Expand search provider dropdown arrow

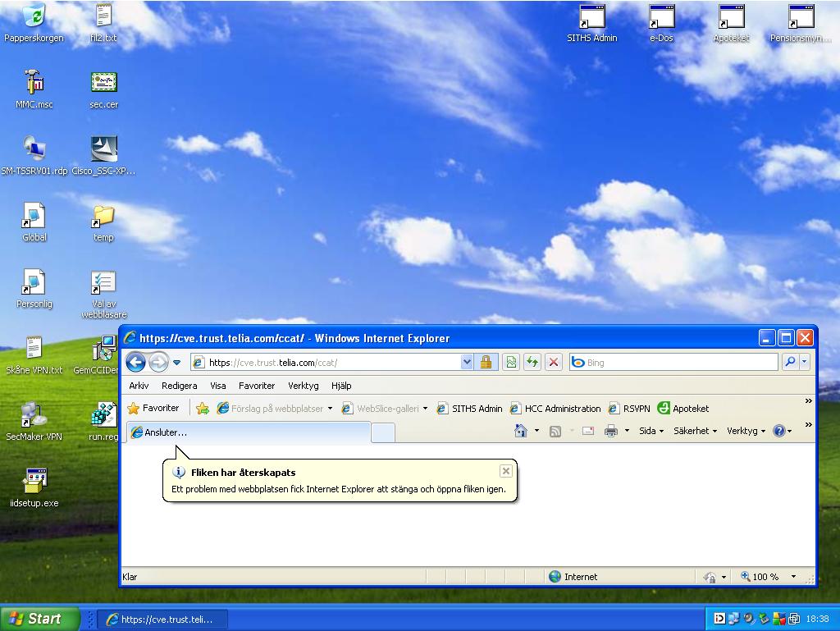point(804,363)
